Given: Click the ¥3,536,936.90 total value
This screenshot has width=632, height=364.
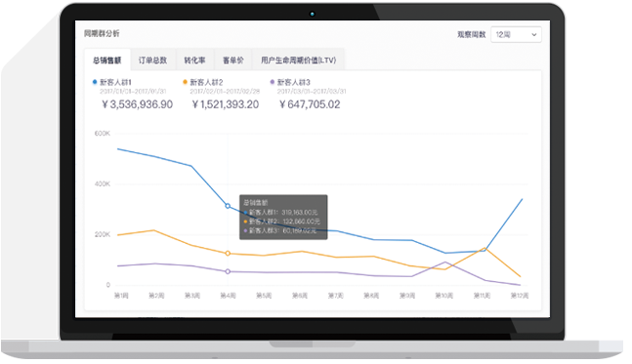Looking at the screenshot, I should (137, 104).
